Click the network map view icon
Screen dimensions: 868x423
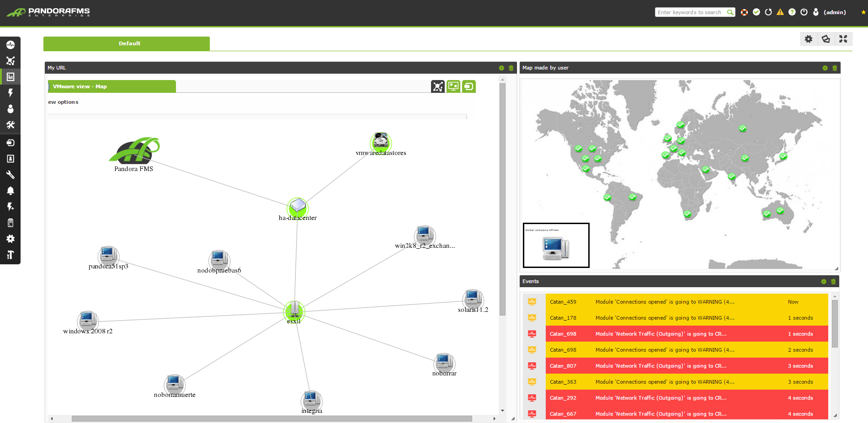tap(438, 86)
